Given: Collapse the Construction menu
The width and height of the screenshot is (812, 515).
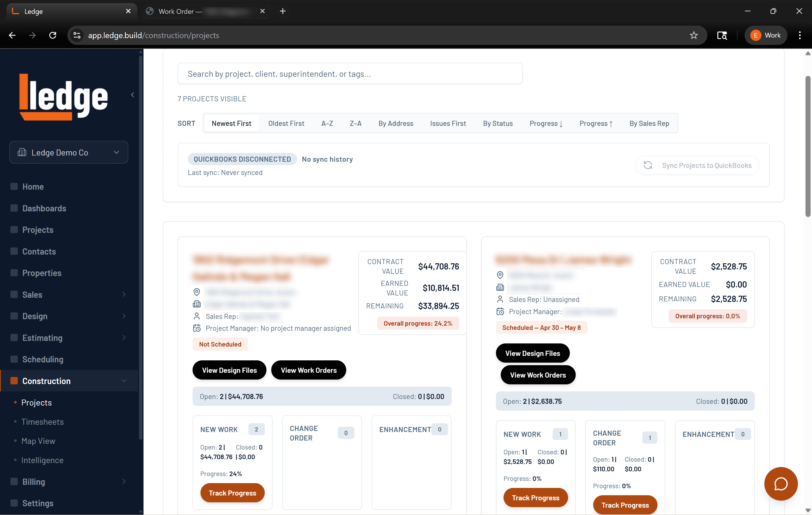Looking at the screenshot, I should pyautogui.click(x=124, y=381).
